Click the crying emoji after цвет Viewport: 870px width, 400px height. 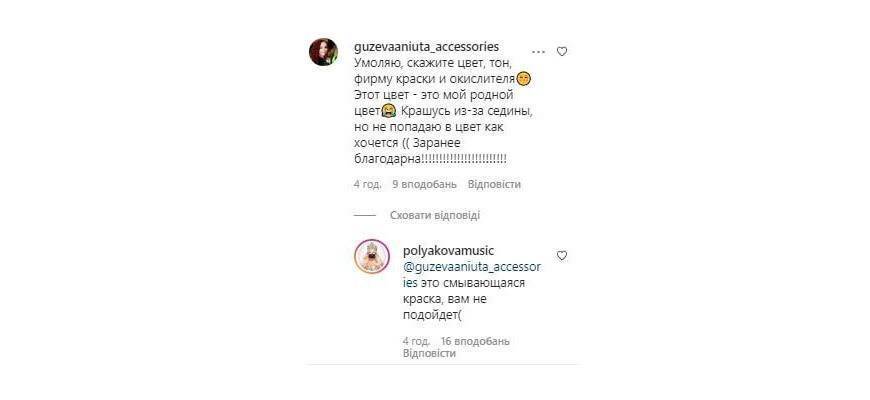point(388,112)
